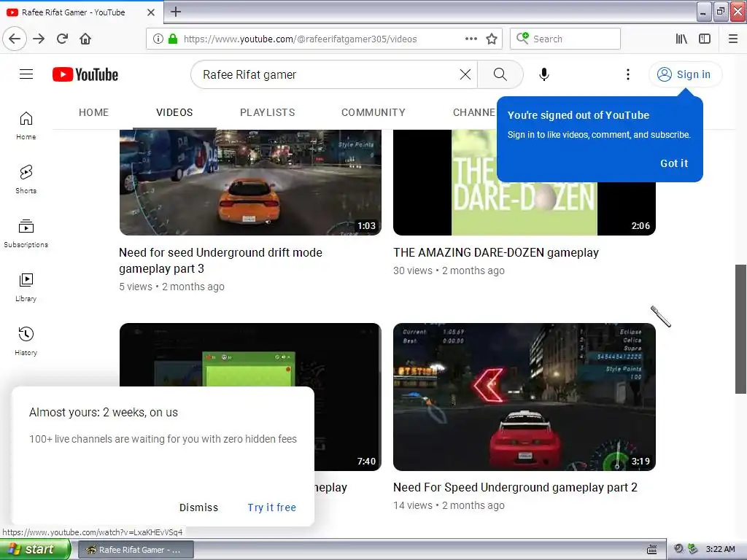This screenshot has height=560, width=747.
Task: Open Need for seed Underground drift mode title
Action: (x=220, y=260)
